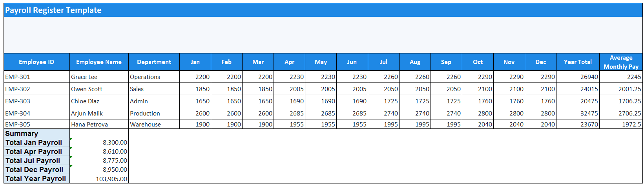Select the May column header

pyautogui.click(x=321, y=62)
